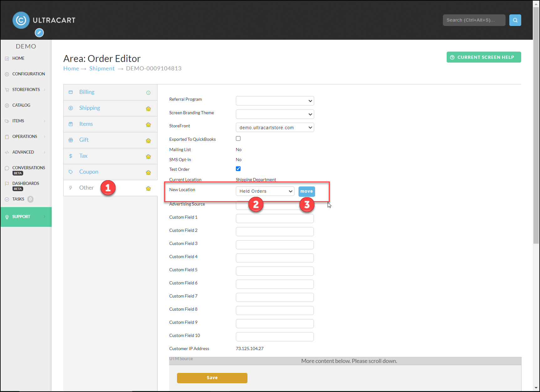Click the Home sidebar icon
The width and height of the screenshot is (540, 392).
(7, 59)
